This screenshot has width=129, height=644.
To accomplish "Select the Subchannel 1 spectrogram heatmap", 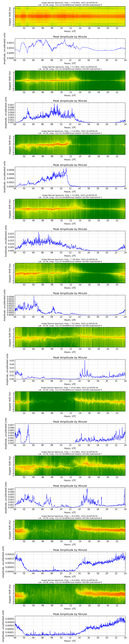I will click(x=70, y=80).
